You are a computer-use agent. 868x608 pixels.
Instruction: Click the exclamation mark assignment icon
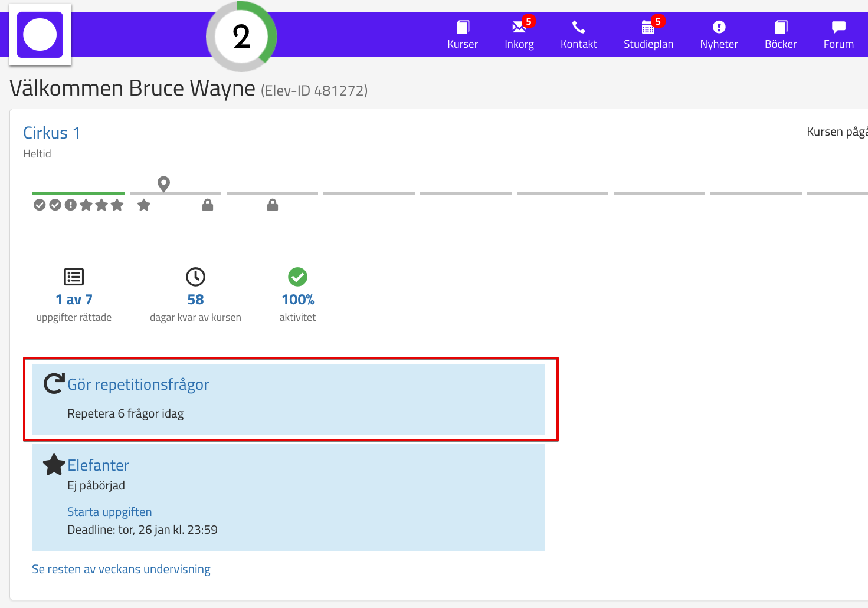coord(71,205)
